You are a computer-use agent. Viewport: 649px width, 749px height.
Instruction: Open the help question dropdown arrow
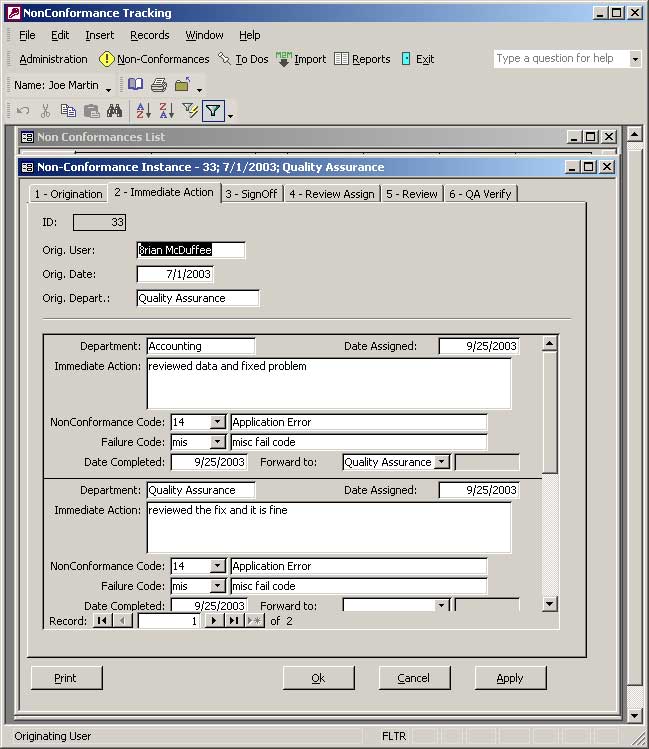(x=635, y=59)
